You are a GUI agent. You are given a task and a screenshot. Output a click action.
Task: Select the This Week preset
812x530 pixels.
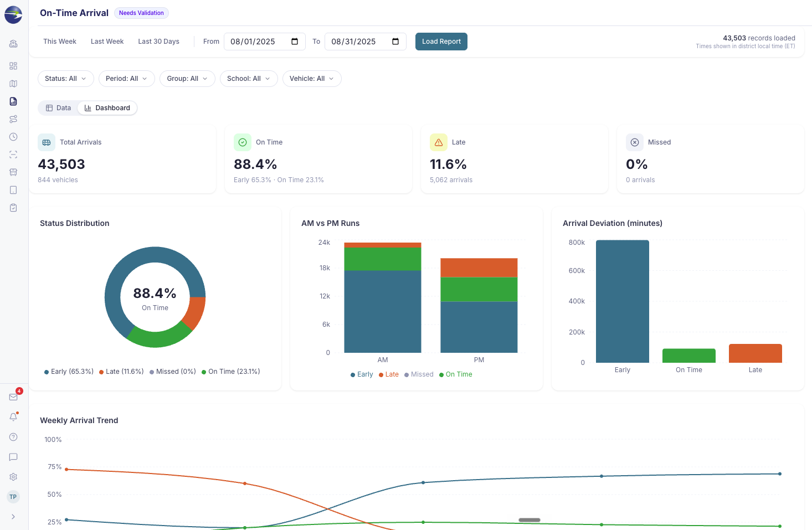(x=60, y=42)
